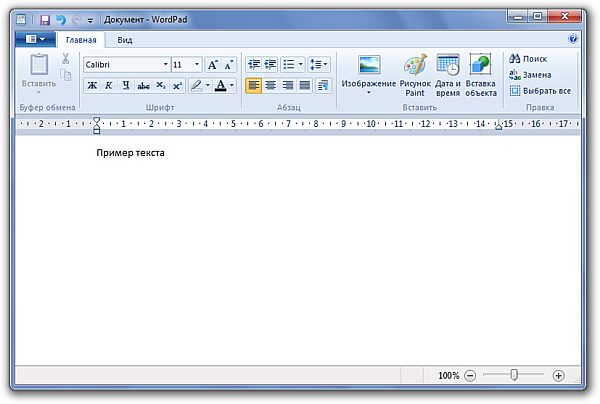This screenshot has width=600, height=404.
Task: Switch to the Вид tab
Action: tap(124, 40)
